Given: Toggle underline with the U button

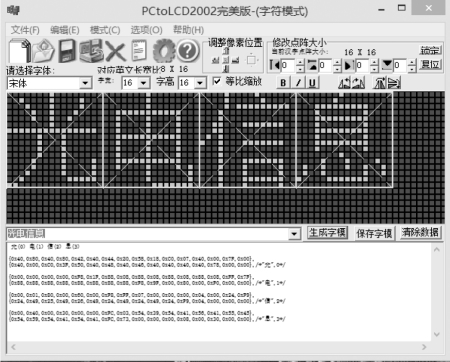Looking at the screenshot, I should [x=313, y=82].
